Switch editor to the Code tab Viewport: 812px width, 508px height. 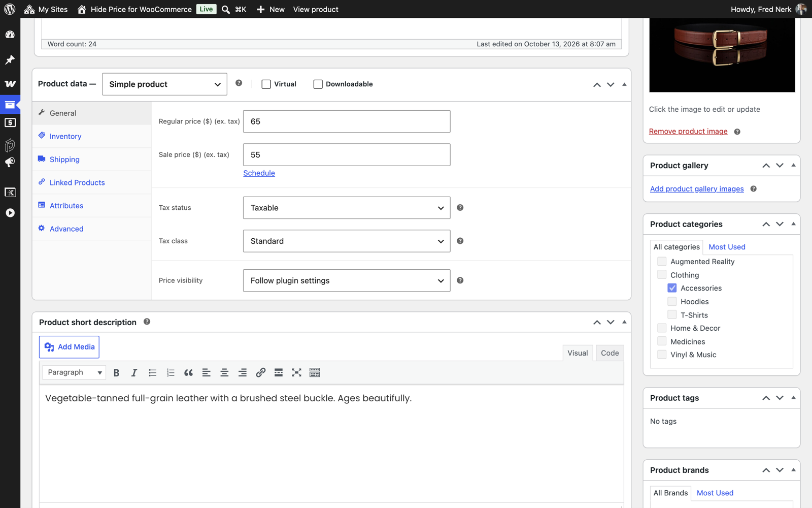[610, 353]
